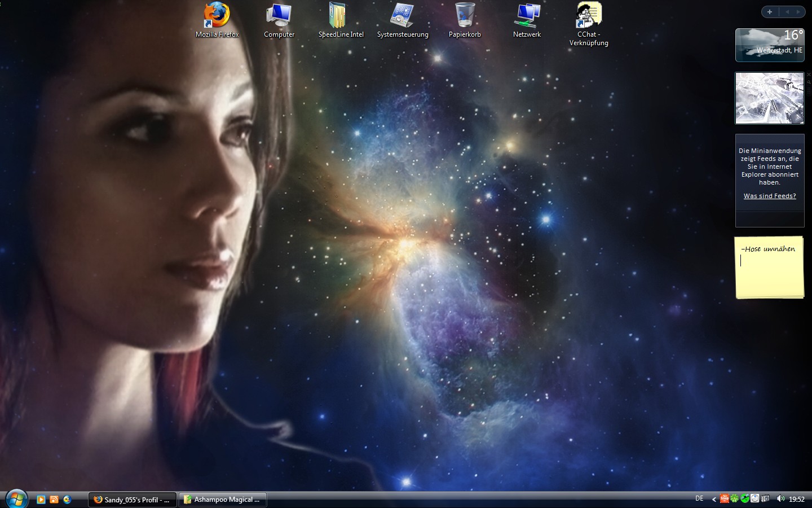
Task: Click the orange RSS feed Quick Launch icon
Action: pos(54,500)
